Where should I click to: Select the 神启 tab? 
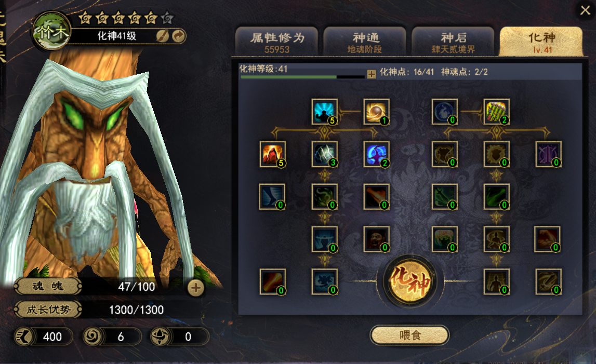click(453, 42)
